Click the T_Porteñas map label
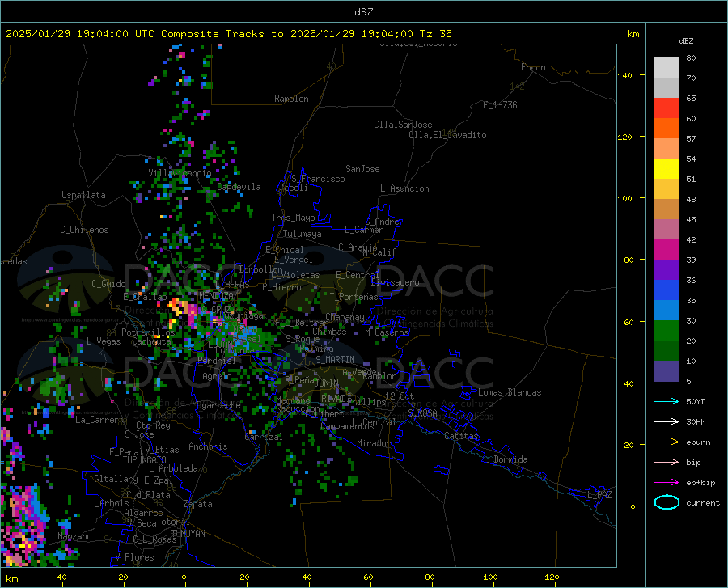Viewport: 728px width, 588px height. (353, 297)
